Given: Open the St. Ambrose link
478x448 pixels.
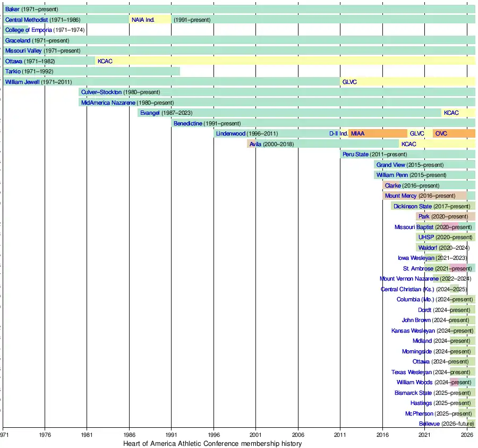Looking at the screenshot, I should pos(419,269).
